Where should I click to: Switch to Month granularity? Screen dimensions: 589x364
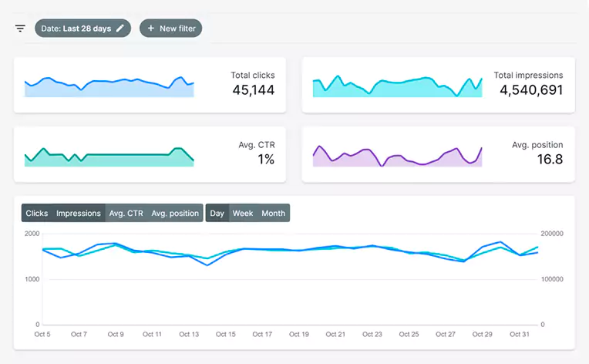click(273, 213)
